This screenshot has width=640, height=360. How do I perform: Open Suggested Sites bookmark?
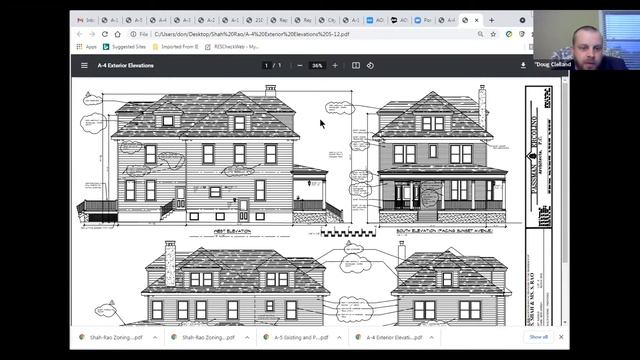click(124, 47)
